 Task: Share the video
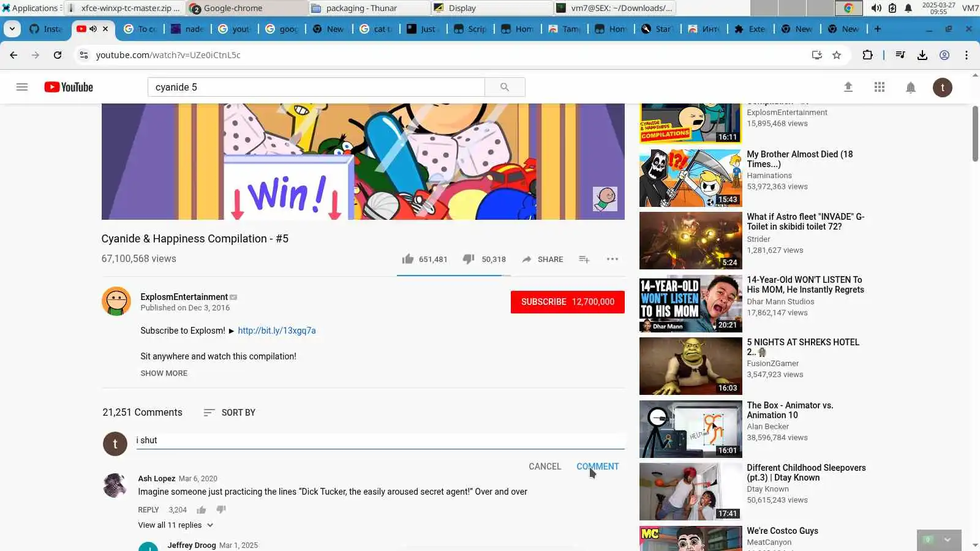coord(543,259)
